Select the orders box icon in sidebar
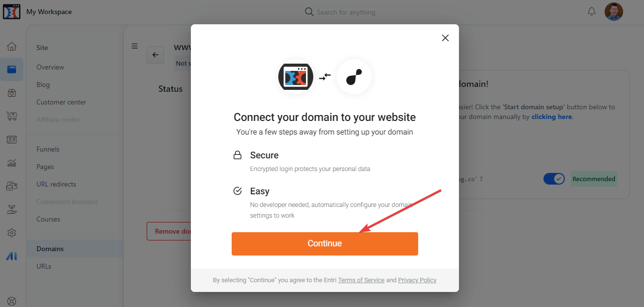The width and height of the screenshot is (644, 307). (12, 92)
